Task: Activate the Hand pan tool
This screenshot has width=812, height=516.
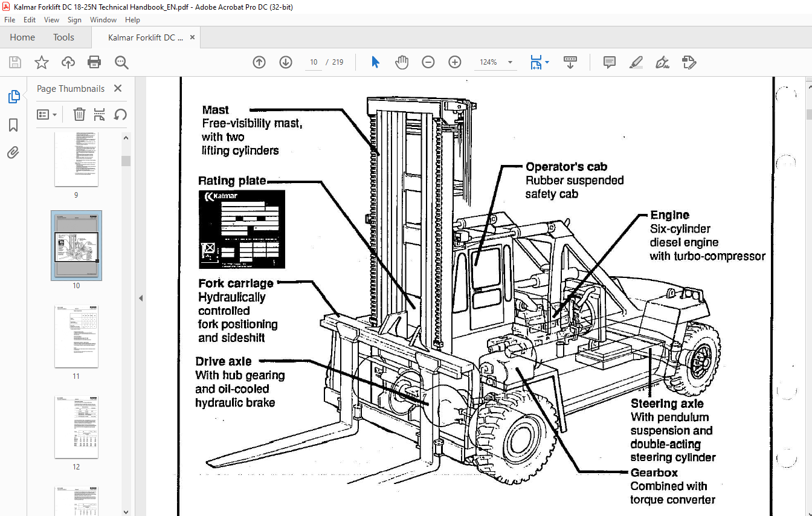Action: (x=402, y=62)
